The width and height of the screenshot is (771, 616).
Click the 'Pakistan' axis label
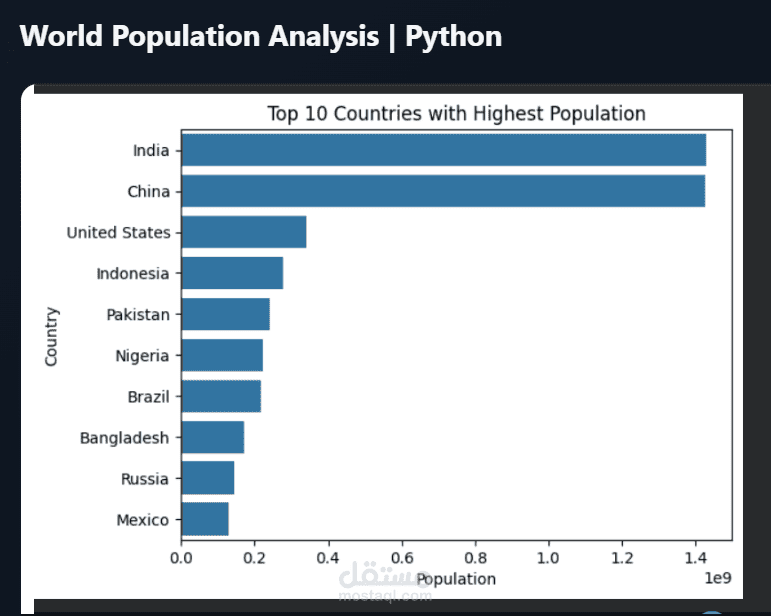click(138, 315)
